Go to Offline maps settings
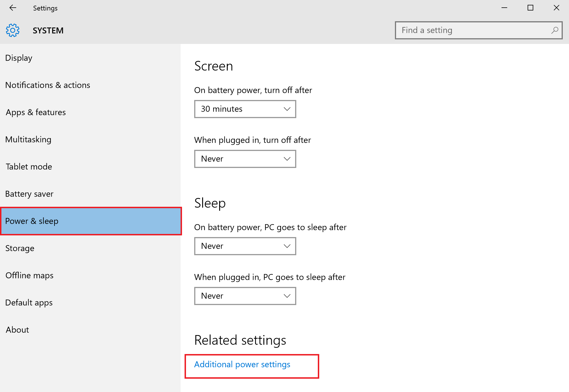This screenshot has width=569, height=392. (x=29, y=275)
